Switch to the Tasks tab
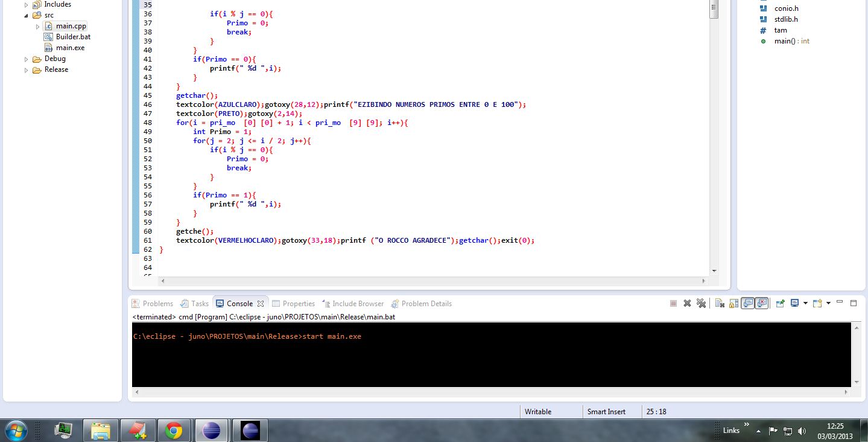Viewport: 868px width, 442px height. click(x=195, y=304)
